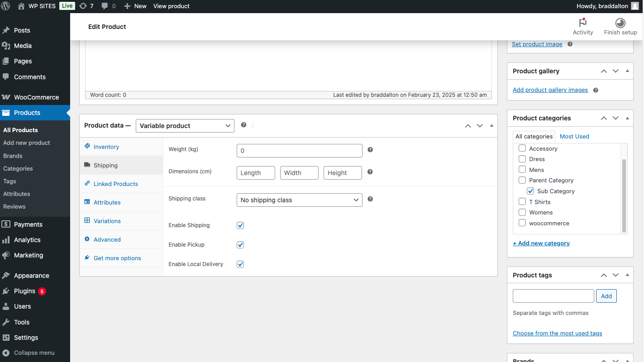This screenshot has height=362, width=644.
Task: Check the T Shirts category checkbox
Action: 522,202
